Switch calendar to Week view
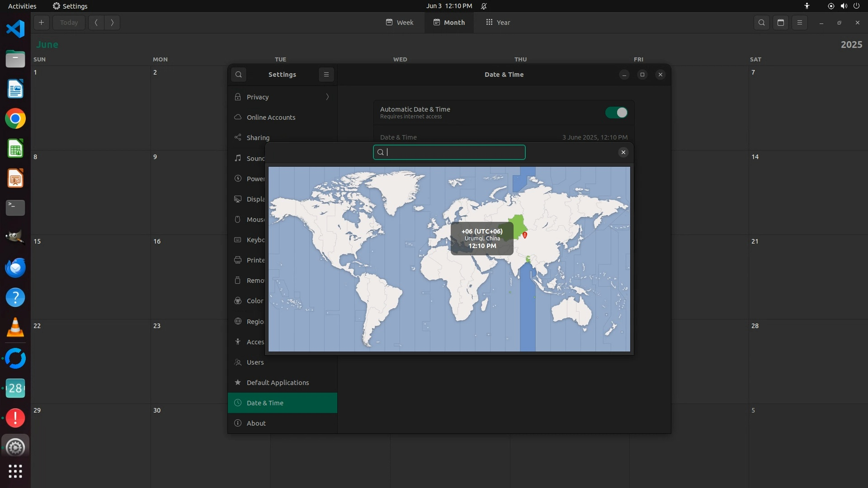Viewport: 868px width, 488px height. tap(400, 23)
